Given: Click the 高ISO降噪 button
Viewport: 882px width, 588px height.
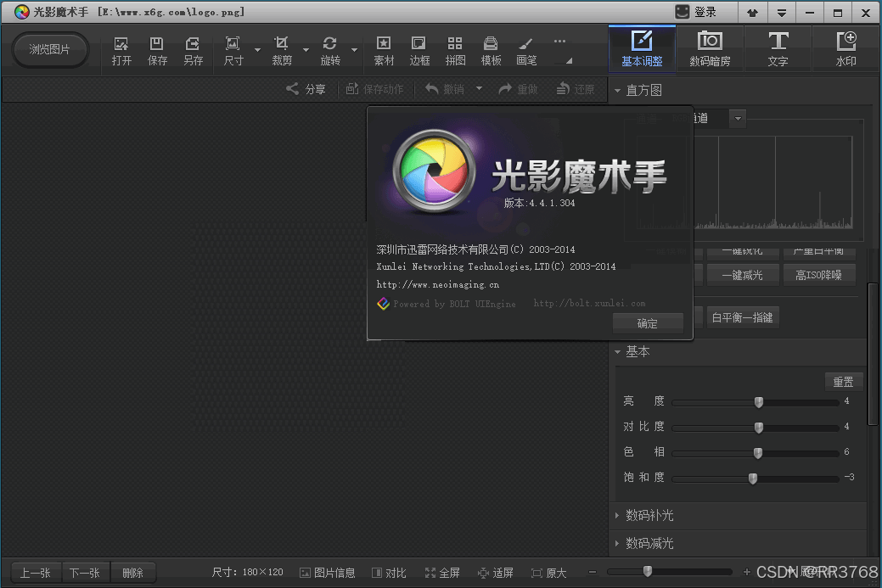Looking at the screenshot, I should [x=819, y=275].
